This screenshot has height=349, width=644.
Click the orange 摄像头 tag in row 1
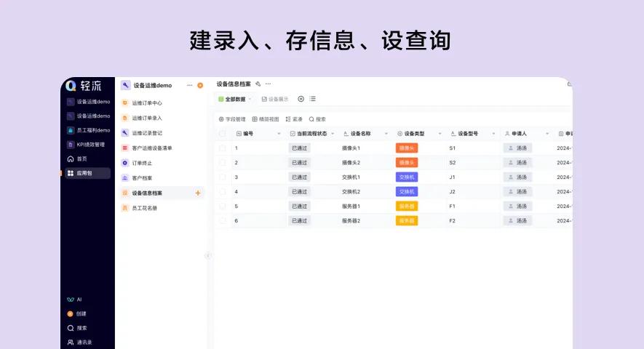click(x=407, y=148)
